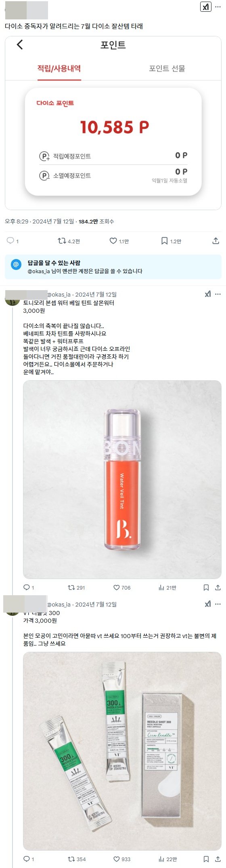Click the Grok icon on the main tweet
226x868 pixels.
pos(206,7)
